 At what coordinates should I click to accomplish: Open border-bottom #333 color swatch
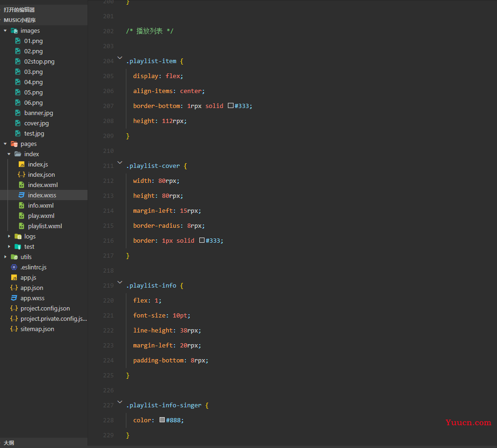(231, 106)
